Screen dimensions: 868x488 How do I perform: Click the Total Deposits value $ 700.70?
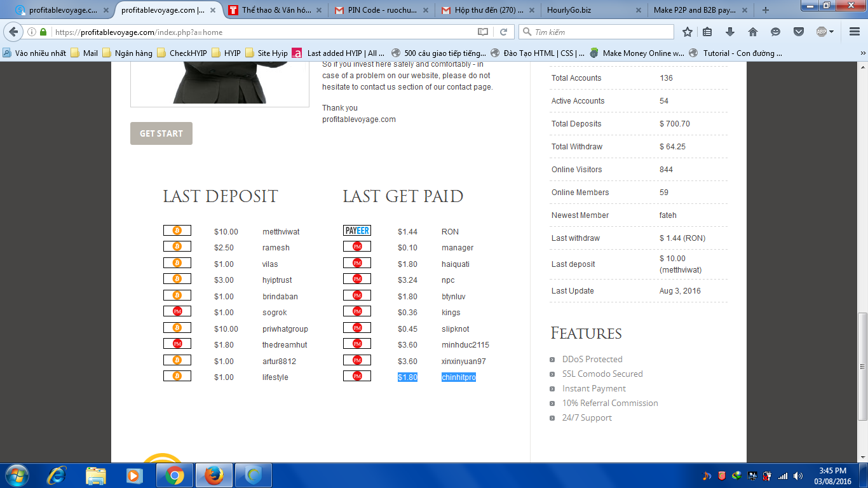pos(675,124)
